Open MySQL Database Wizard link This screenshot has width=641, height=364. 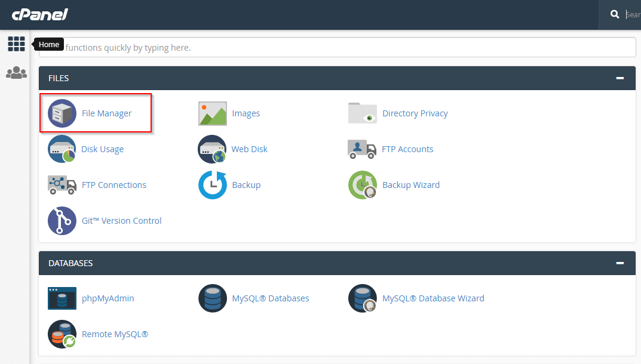(433, 298)
